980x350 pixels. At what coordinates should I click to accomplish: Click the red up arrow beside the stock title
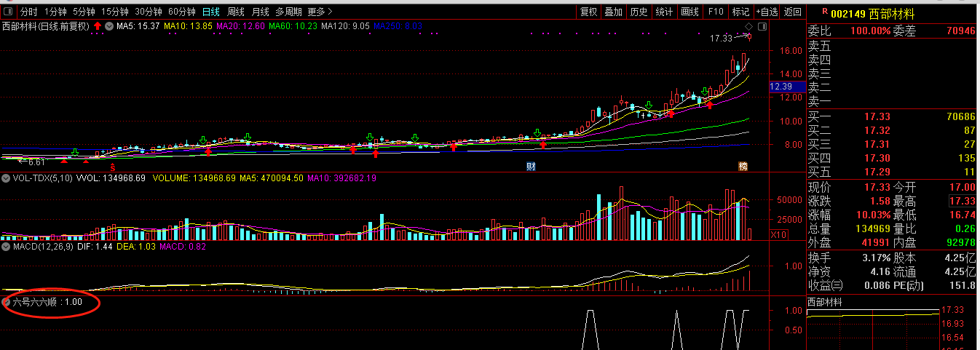click(97, 26)
